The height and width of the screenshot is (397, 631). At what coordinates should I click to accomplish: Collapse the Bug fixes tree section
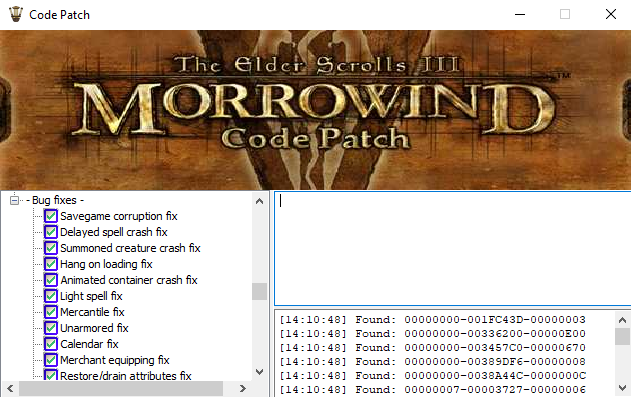coord(14,200)
